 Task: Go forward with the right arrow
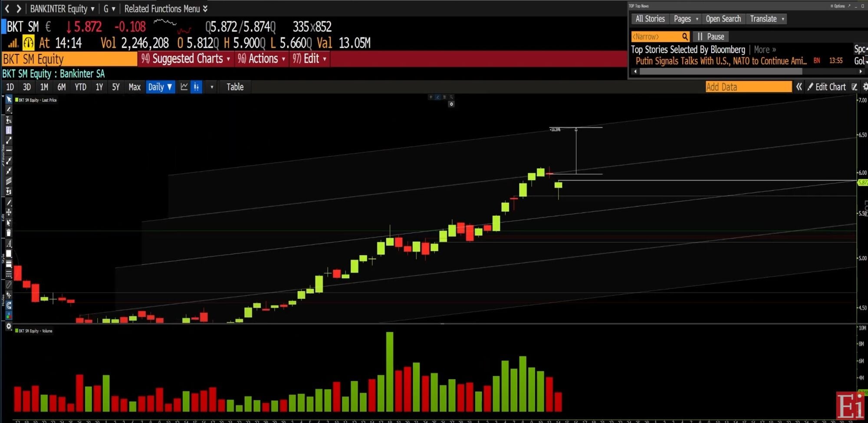(19, 9)
